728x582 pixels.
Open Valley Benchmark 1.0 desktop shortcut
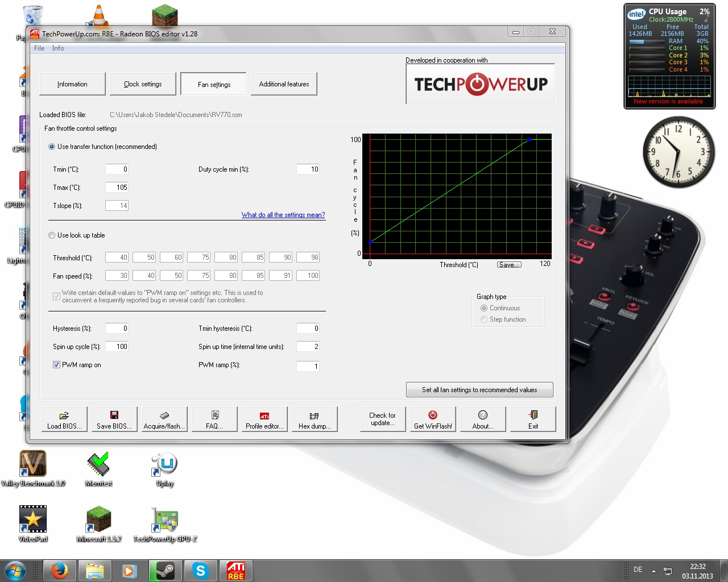[x=33, y=468]
